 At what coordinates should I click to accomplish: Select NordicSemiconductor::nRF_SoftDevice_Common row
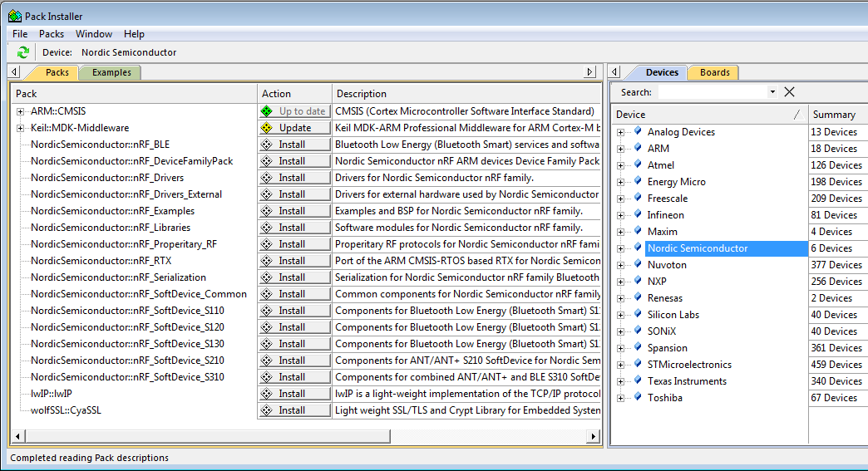tap(139, 293)
